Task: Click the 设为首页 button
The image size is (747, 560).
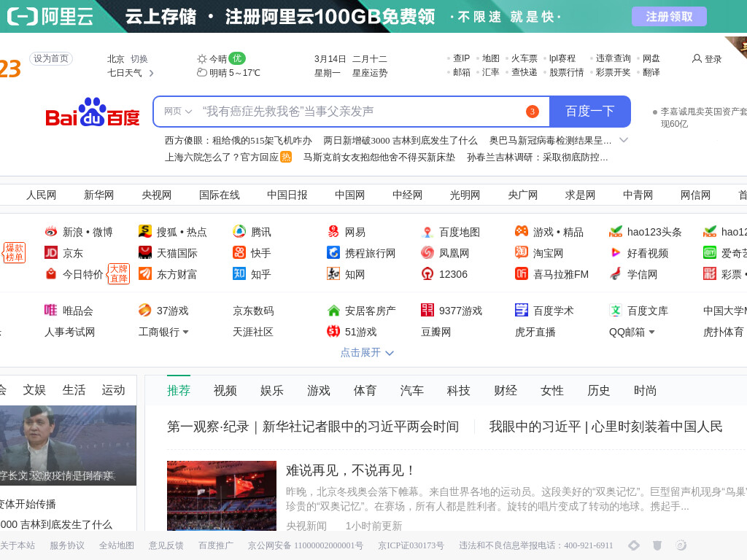Action: [51, 58]
